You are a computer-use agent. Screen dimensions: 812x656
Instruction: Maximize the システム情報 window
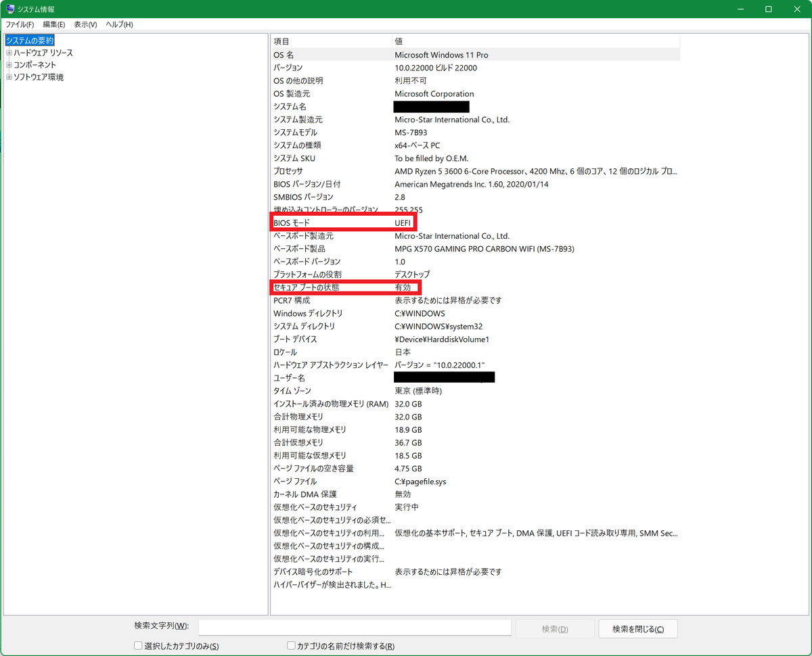[x=768, y=9]
